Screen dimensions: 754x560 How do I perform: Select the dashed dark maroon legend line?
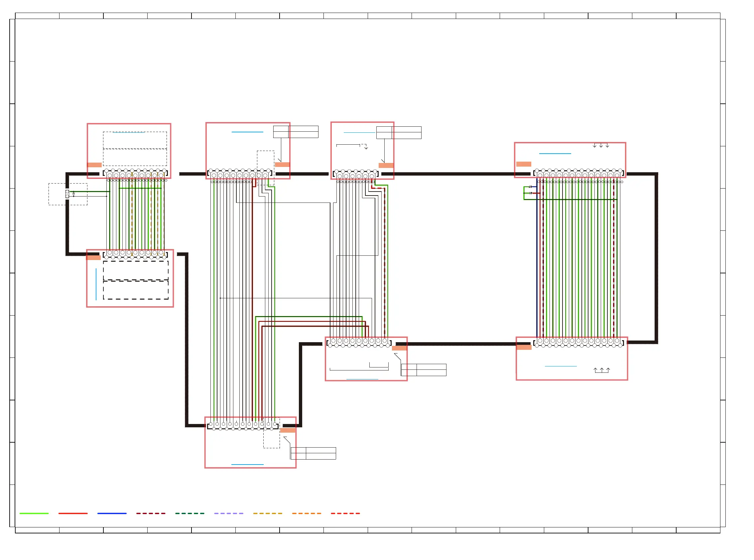(x=151, y=513)
